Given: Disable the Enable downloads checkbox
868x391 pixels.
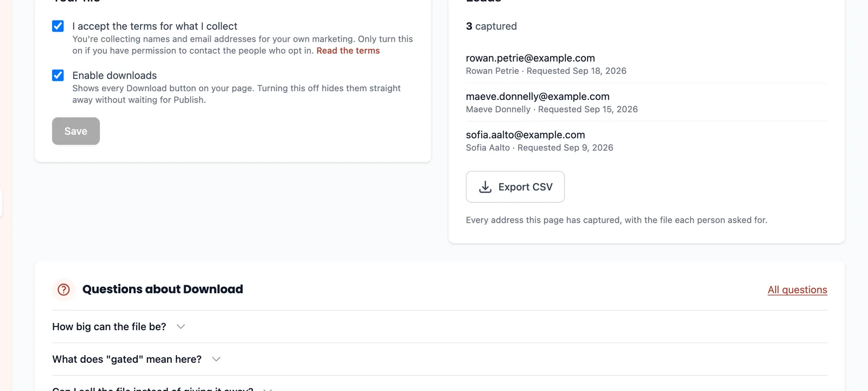Looking at the screenshot, I should pos(58,75).
